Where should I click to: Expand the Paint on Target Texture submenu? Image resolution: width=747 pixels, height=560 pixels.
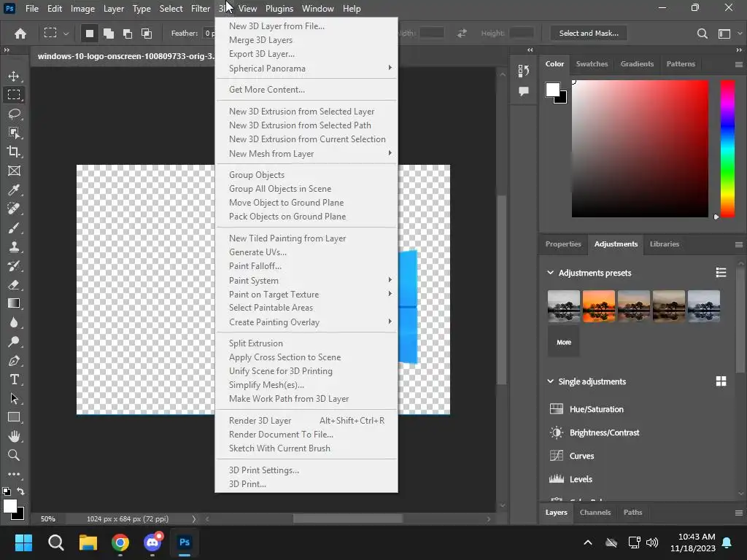tap(306, 294)
